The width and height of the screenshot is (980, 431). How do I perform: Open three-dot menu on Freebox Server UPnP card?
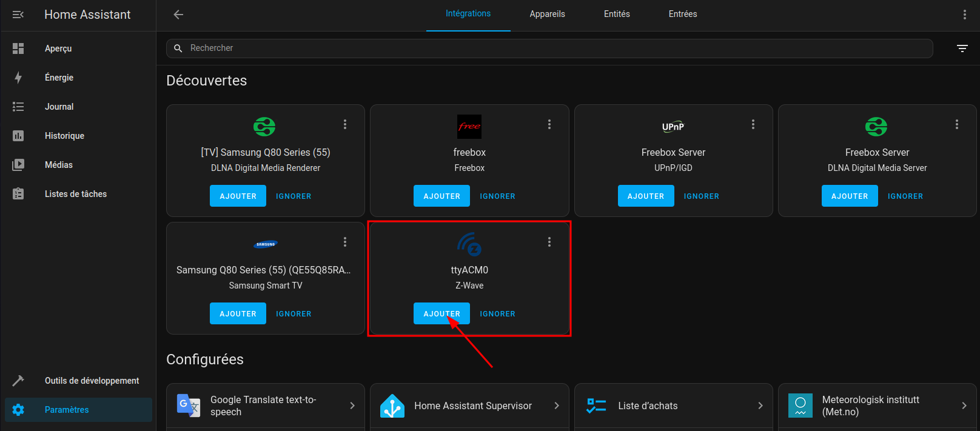pos(753,124)
